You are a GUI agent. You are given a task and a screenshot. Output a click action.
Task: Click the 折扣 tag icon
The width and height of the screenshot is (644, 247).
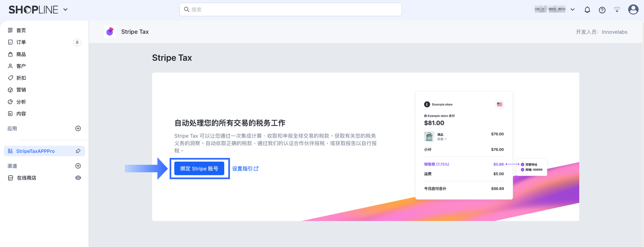pyautogui.click(x=10, y=78)
